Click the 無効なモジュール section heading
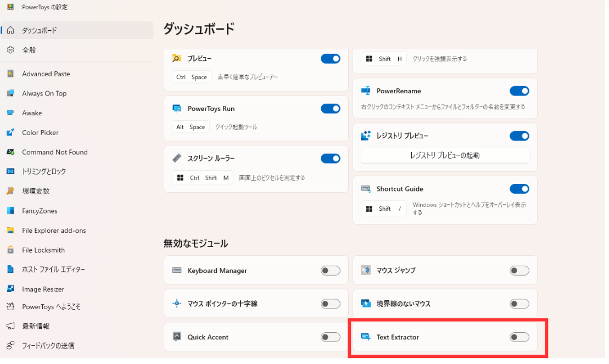609x364 pixels. tap(195, 244)
